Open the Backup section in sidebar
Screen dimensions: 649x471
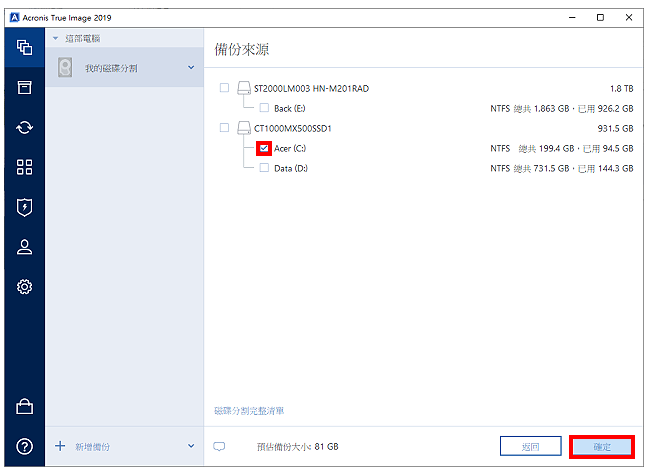24,47
